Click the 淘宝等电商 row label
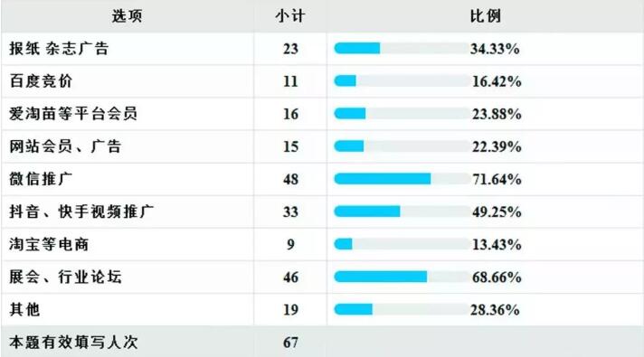Image resolution: width=644 pixels, height=357 pixels. pyautogui.click(x=49, y=244)
